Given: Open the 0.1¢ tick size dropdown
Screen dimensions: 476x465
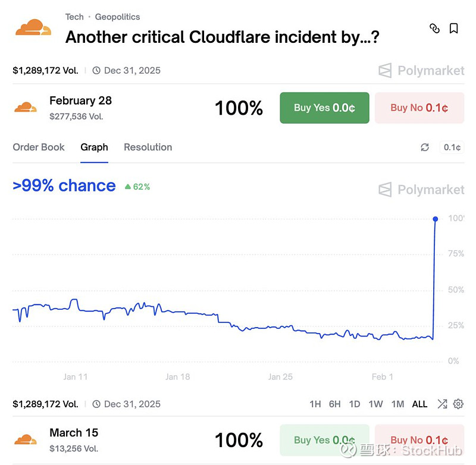Looking at the screenshot, I should pos(452,147).
